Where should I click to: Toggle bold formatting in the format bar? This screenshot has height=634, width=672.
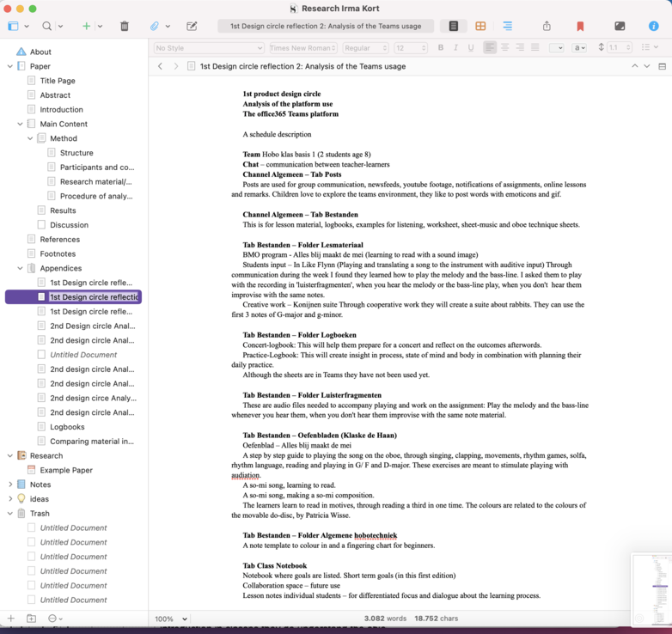tap(441, 48)
